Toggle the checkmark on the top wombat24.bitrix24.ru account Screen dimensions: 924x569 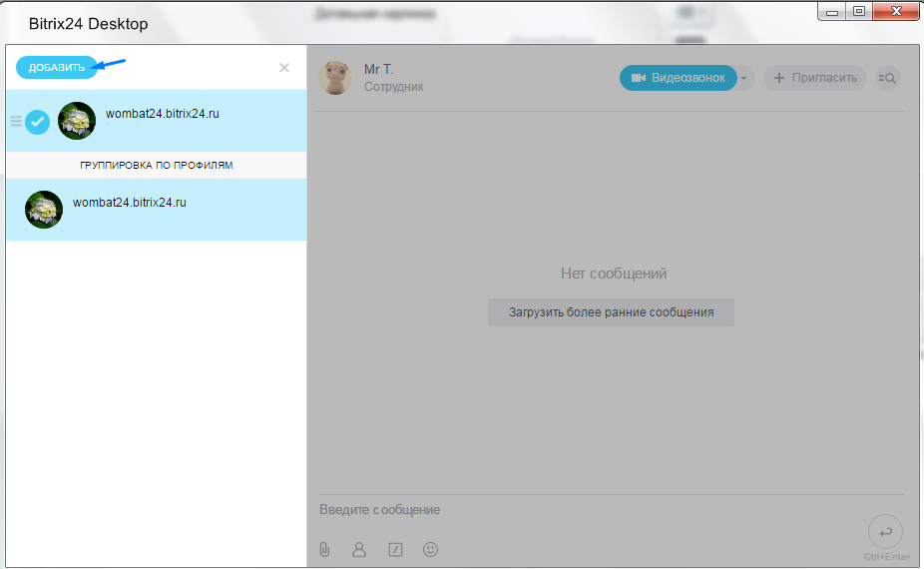[x=37, y=122]
